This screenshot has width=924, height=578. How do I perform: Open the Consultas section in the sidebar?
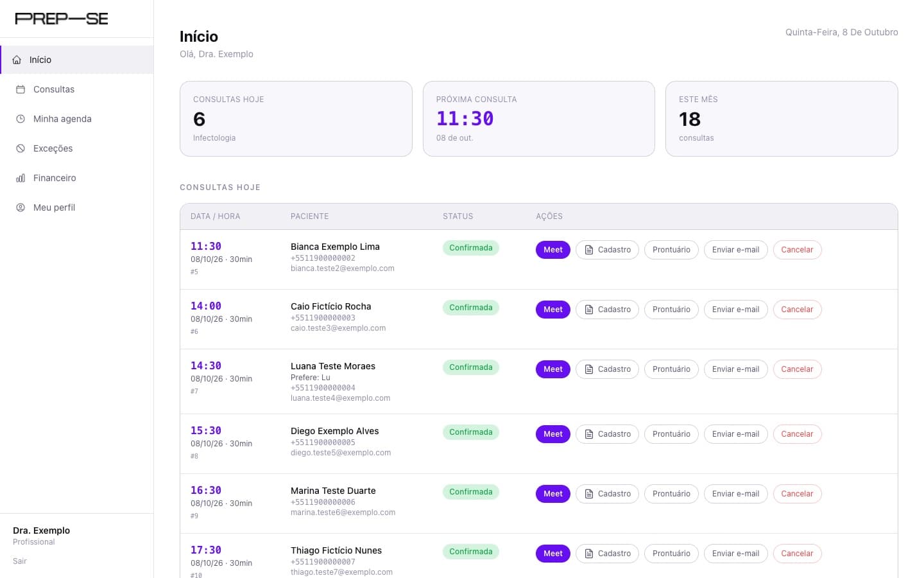pos(77,89)
